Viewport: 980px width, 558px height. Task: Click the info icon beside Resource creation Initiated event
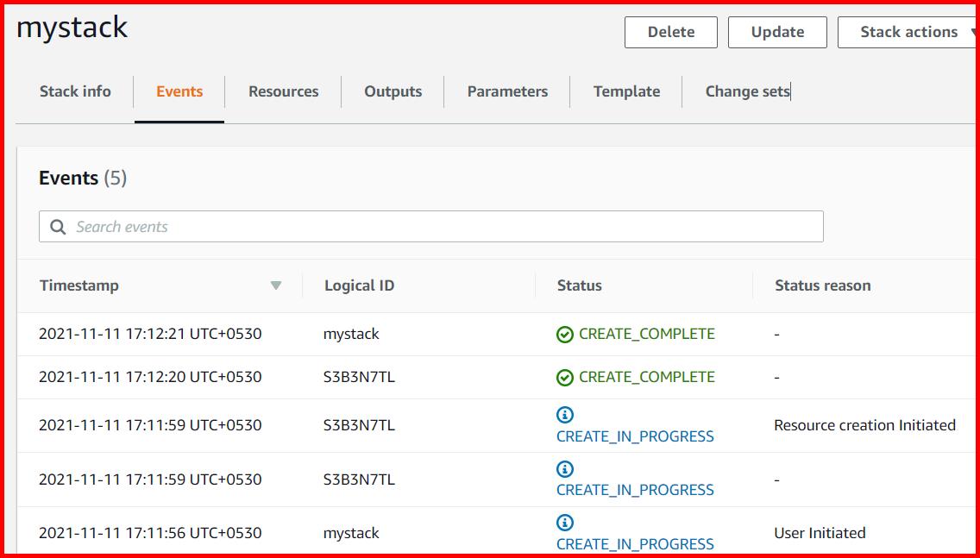[x=565, y=415]
